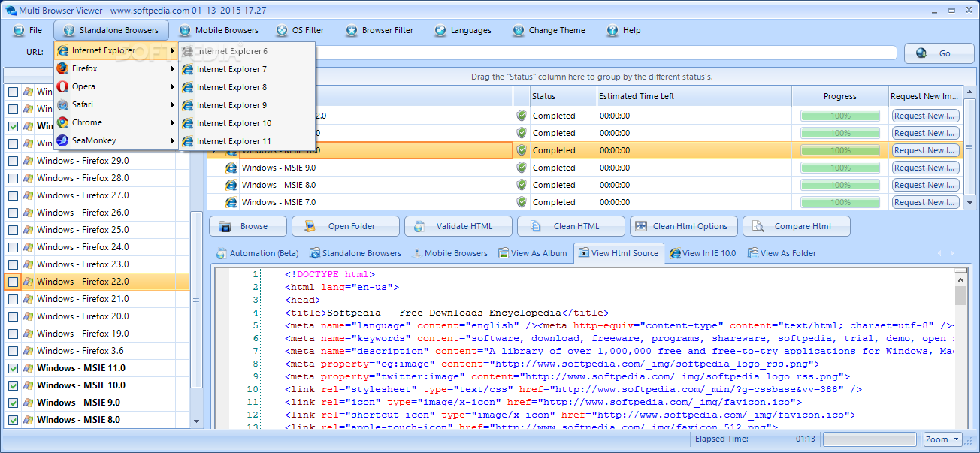Click the Open Folder button
Image resolution: width=980 pixels, height=453 pixels.
346,226
